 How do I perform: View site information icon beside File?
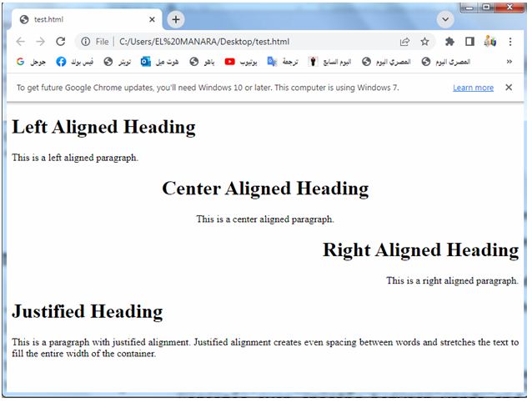(86, 42)
